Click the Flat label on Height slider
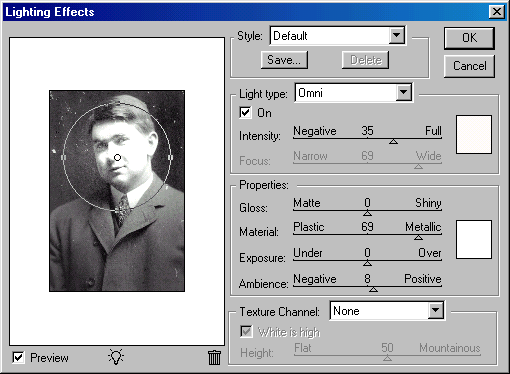The width and height of the screenshot is (510, 374). click(303, 348)
